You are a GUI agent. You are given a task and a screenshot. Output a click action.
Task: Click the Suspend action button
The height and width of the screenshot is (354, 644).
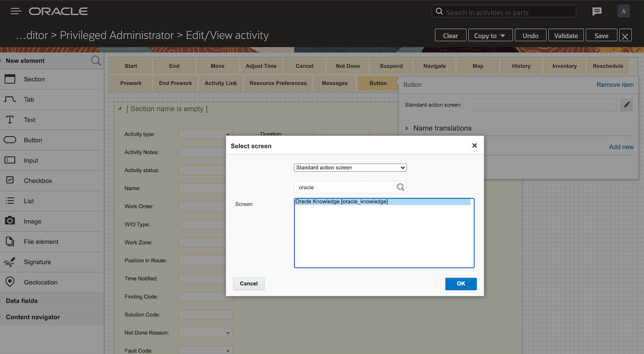[391, 66]
